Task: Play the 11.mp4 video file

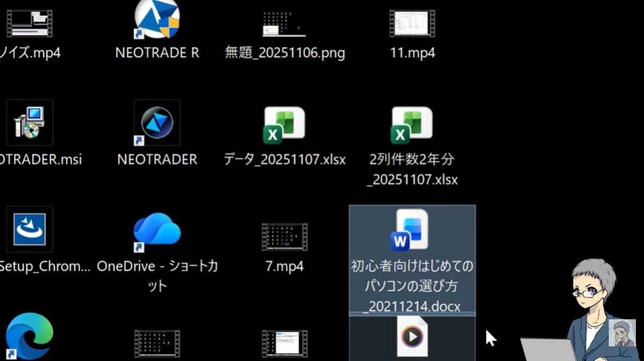Action: pos(412,24)
